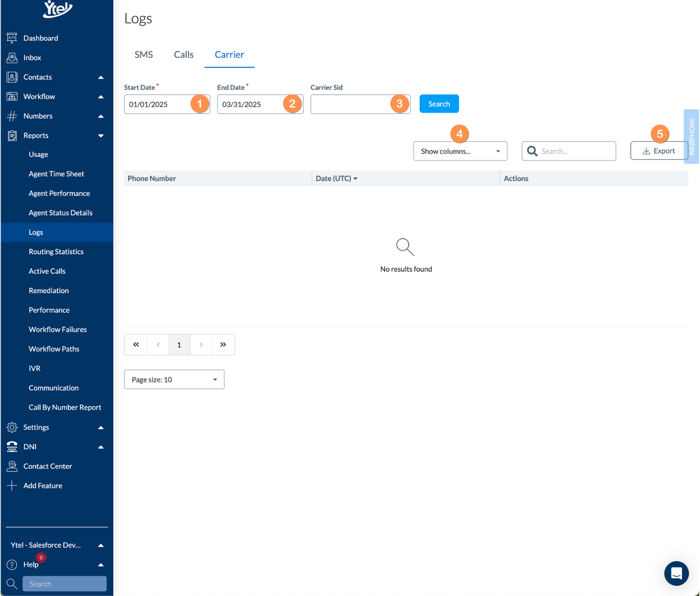
Task: Open the Usage report
Action: click(x=38, y=155)
